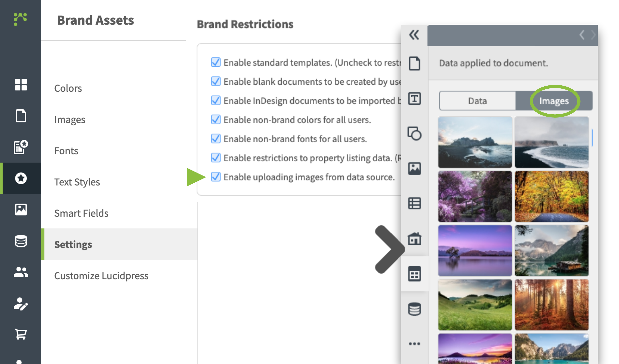Open the team users icon in sidebar
The height and width of the screenshot is (364, 619).
[x=21, y=272]
